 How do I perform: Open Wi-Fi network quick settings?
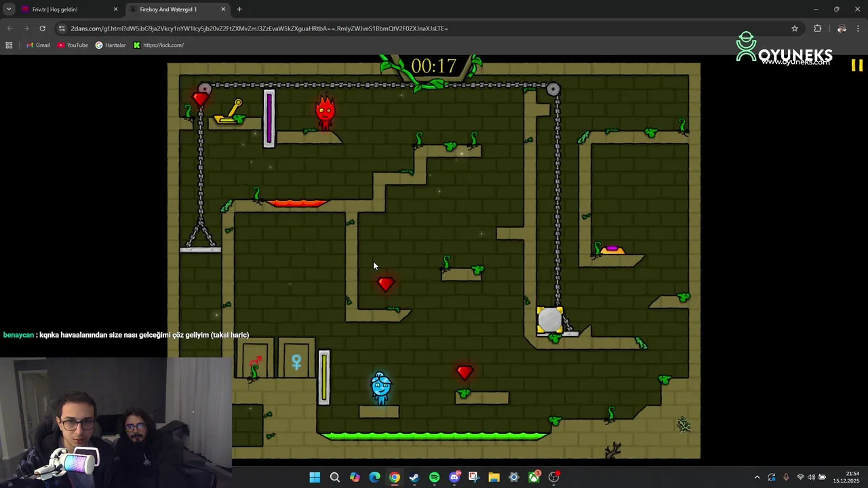801,477
